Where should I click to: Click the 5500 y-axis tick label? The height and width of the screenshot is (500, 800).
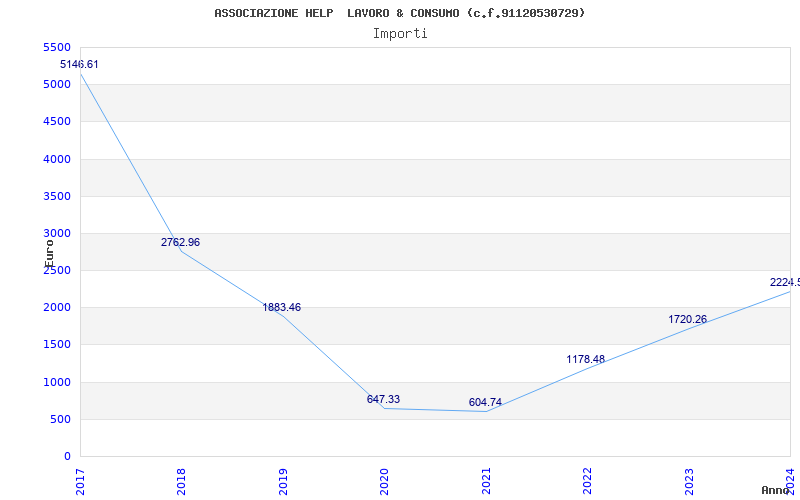pyautogui.click(x=57, y=47)
